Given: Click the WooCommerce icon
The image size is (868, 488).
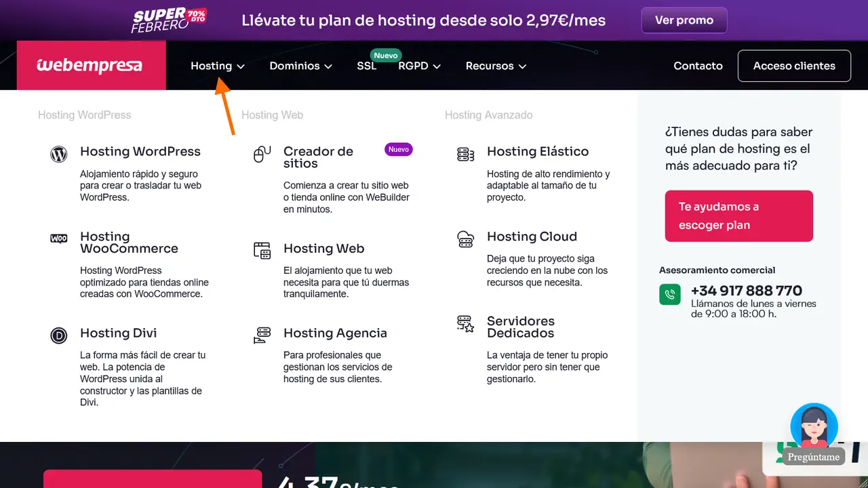Looking at the screenshot, I should 59,239.
